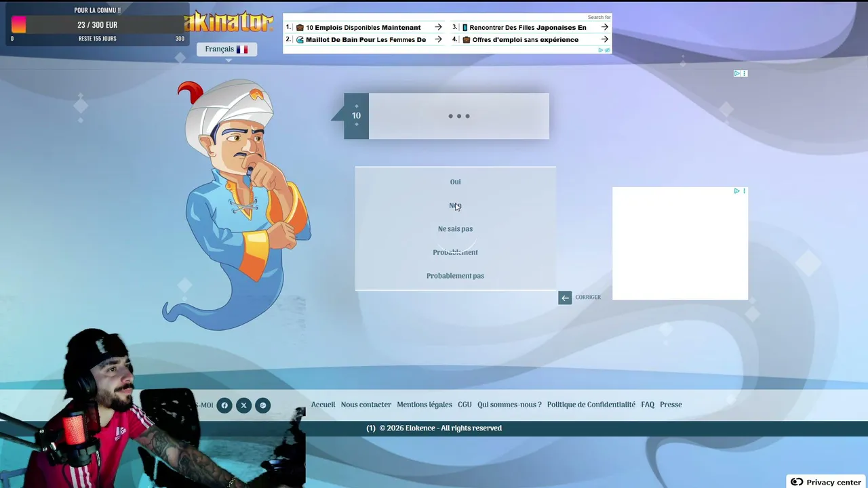Open ad link Rencontrer Des Filles Japonaises
Viewport: 868px width, 488px height.
528,28
